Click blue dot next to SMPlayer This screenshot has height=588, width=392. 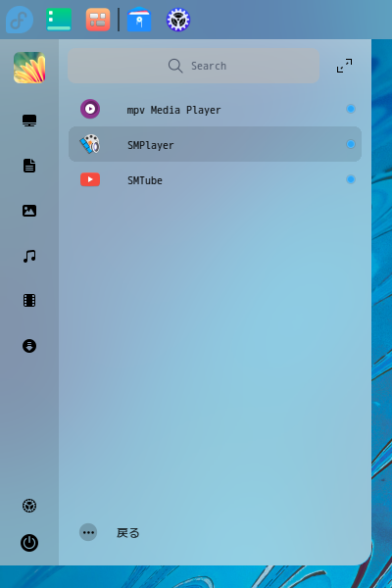(x=351, y=144)
